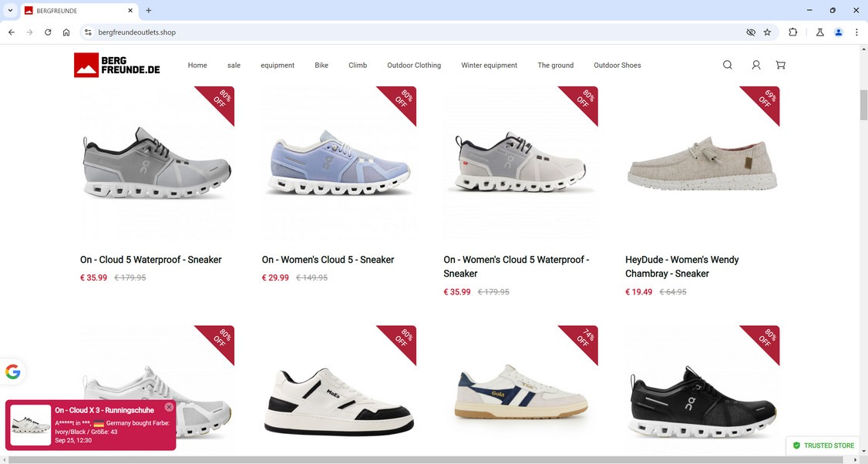Go to the Home menu item
This screenshot has height=464, width=868.
197,66
